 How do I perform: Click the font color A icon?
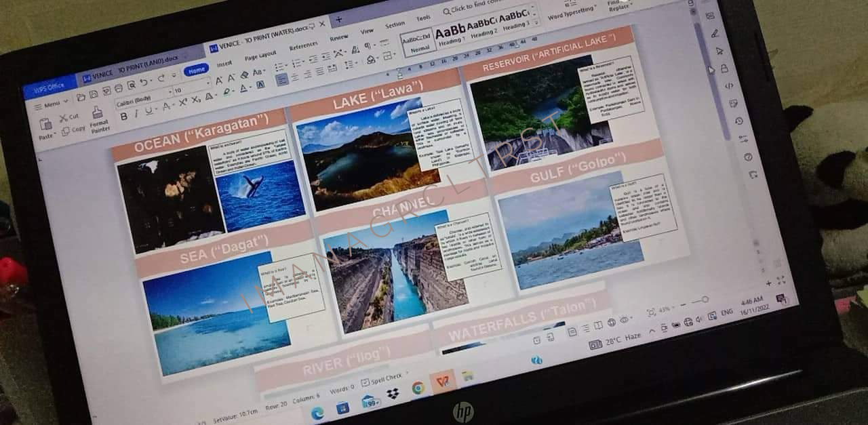point(243,88)
